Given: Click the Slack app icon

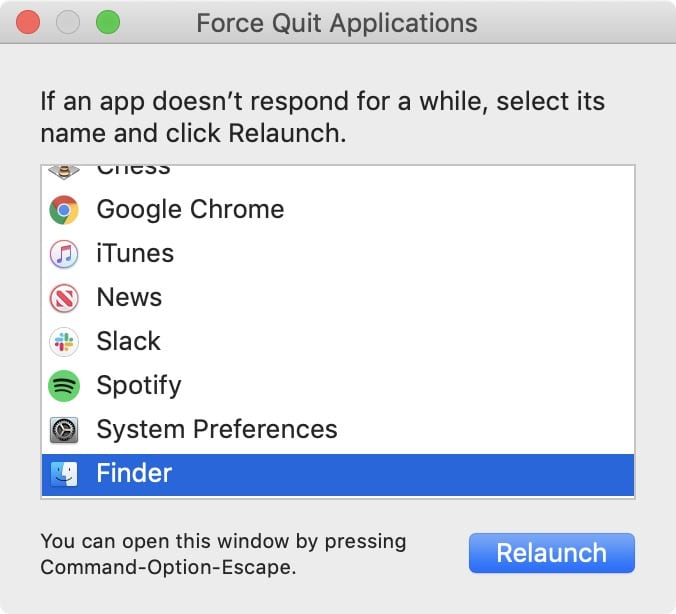Looking at the screenshot, I should 64,342.
